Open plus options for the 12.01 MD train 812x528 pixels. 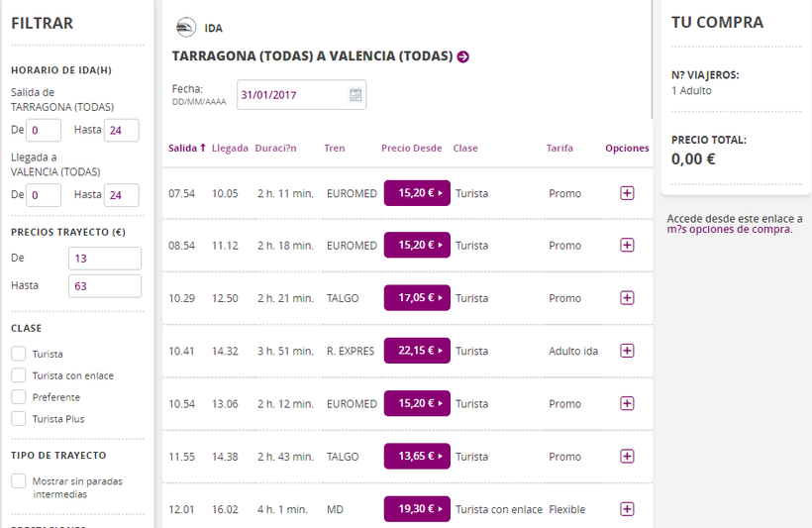627,509
